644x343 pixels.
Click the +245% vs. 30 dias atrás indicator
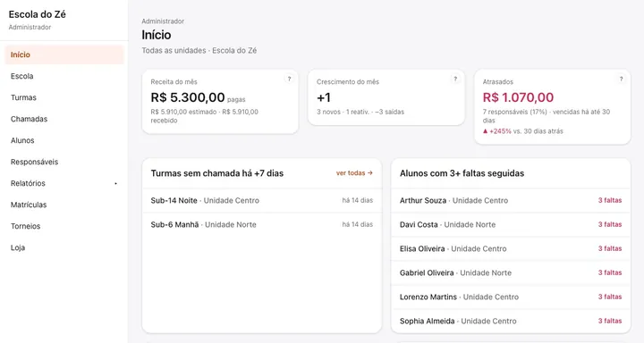(x=523, y=131)
